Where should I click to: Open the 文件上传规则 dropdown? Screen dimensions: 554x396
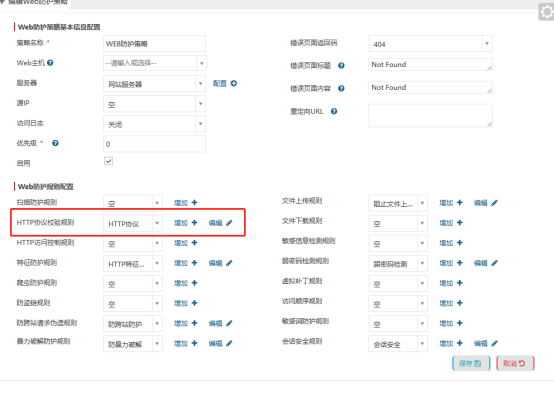click(x=398, y=203)
